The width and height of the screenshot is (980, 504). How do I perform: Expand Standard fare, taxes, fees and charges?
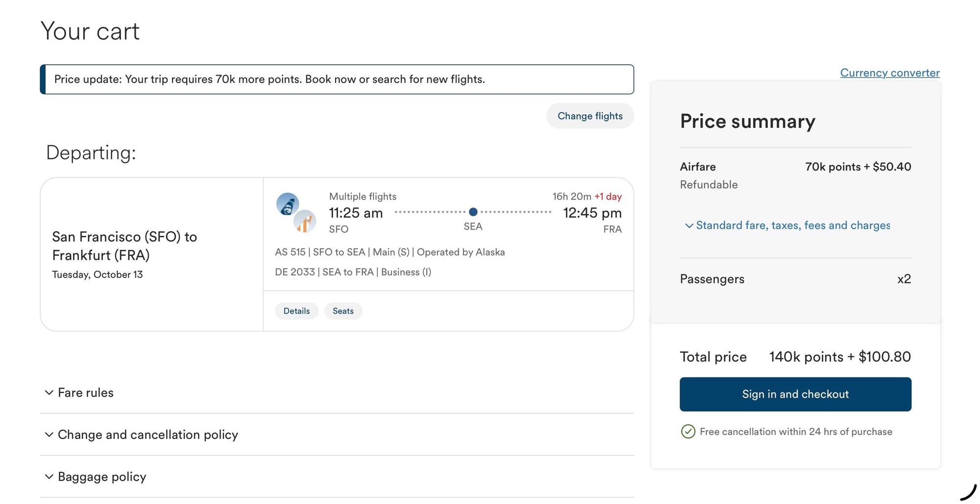coord(787,226)
